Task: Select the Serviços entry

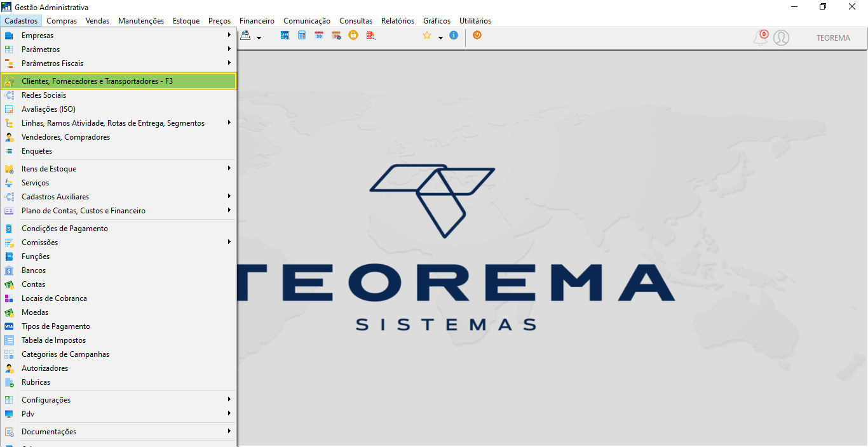Action: [x=119, y=183]
